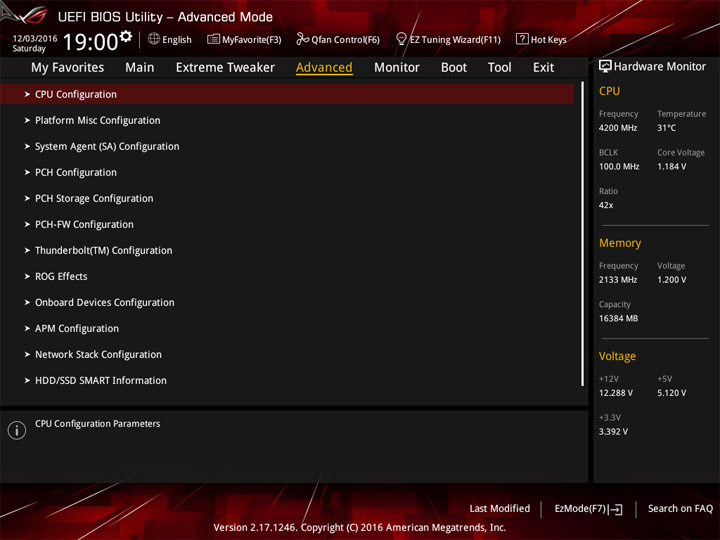Launch EZ Tuning Wizard(F11)
The image size is (720, 540).
(x=448, y=39)
